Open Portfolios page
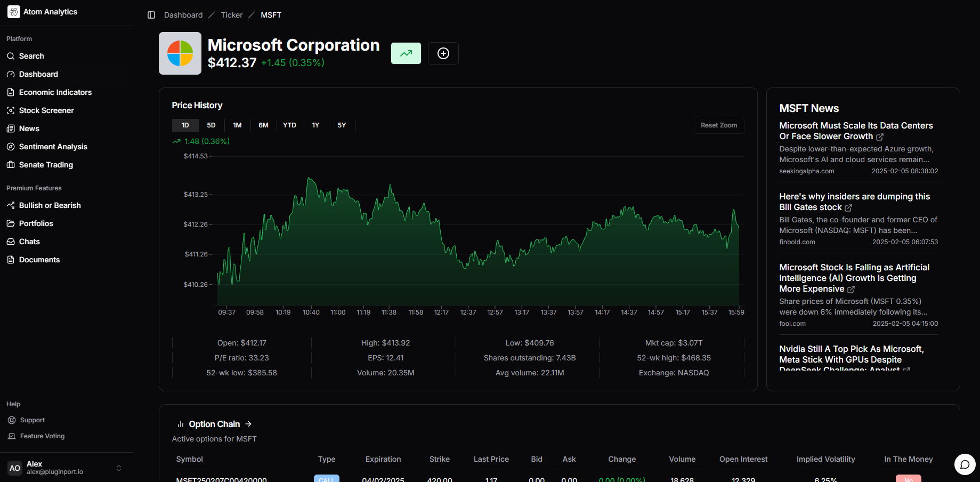This screenshot has height=482, width=980. pyautogui.click(x=36, y=223)
